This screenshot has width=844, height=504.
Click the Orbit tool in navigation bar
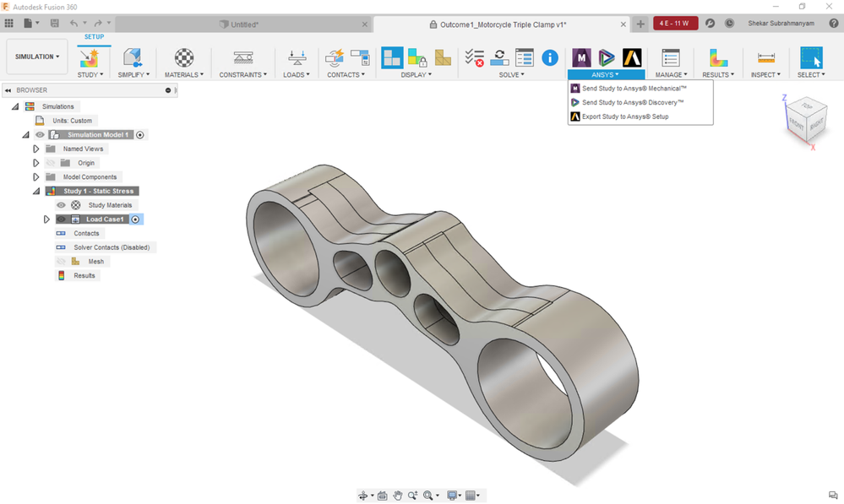[x=363, y=496]
